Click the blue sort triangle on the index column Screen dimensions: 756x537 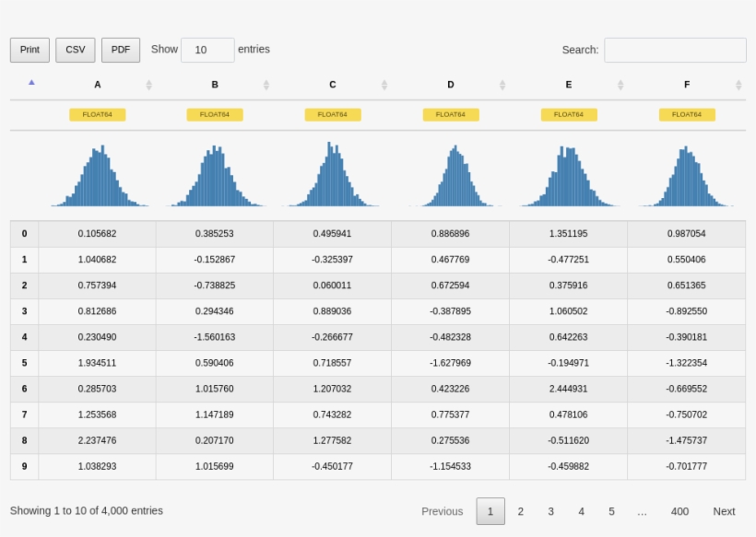31,82
